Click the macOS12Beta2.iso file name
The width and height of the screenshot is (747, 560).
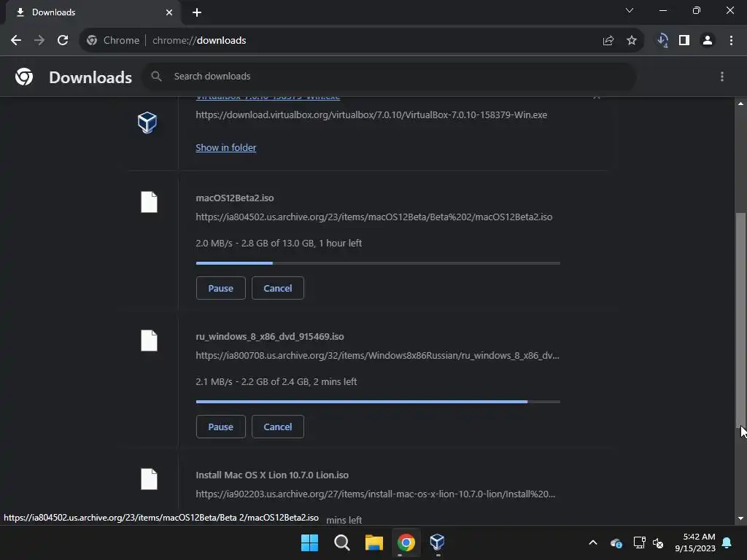[235, 198]
